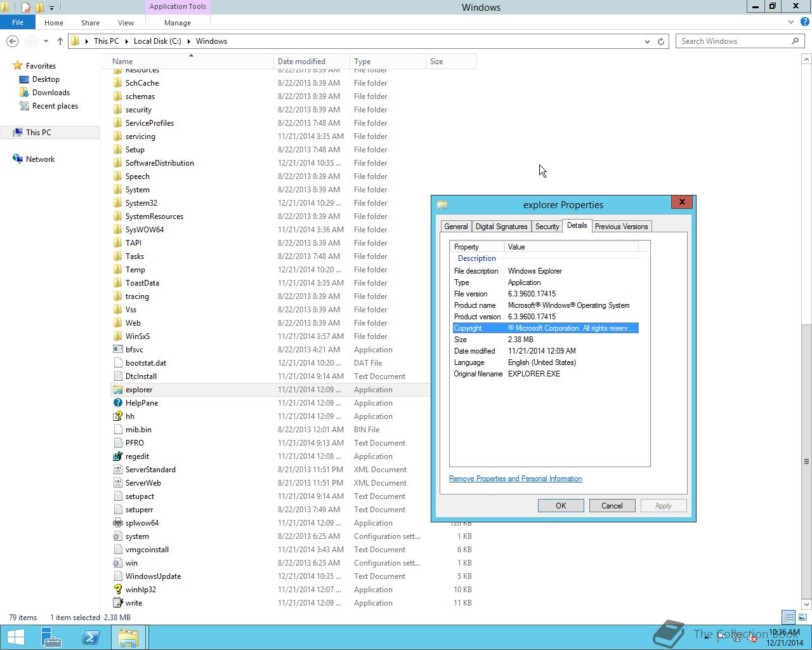Open the View ribbon tab

tap(126, 23)
